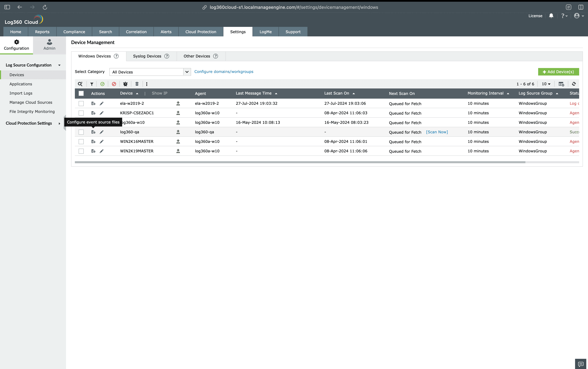Viewport: 588px width, 369px height.
Task: Tick the checkbox for WIN2K19MASTER
Action: tap(81, 151)
